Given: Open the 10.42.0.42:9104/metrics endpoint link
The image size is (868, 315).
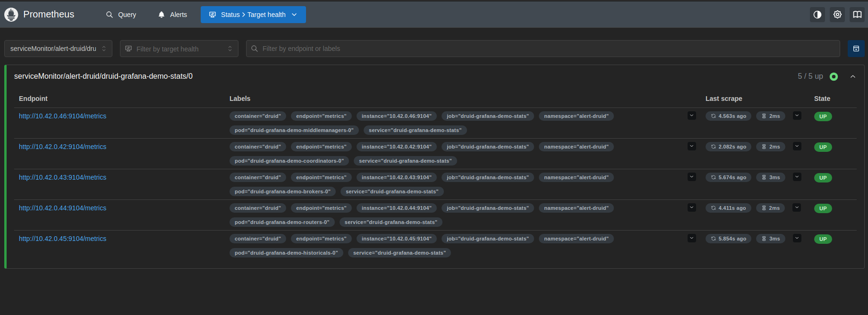Looking at the screenshot, I should tap(62, 147).
